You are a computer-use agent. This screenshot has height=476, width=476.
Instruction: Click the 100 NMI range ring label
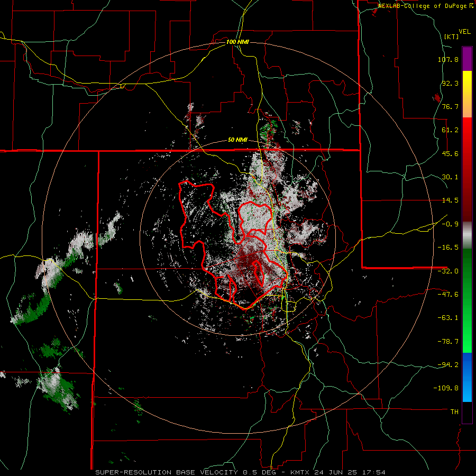237,42
